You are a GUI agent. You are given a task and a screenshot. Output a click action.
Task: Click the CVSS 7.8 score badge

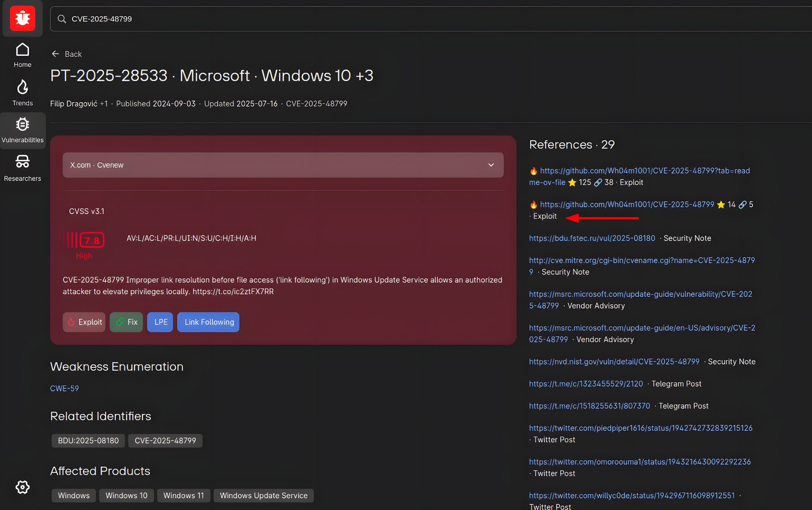coord(92,240)
